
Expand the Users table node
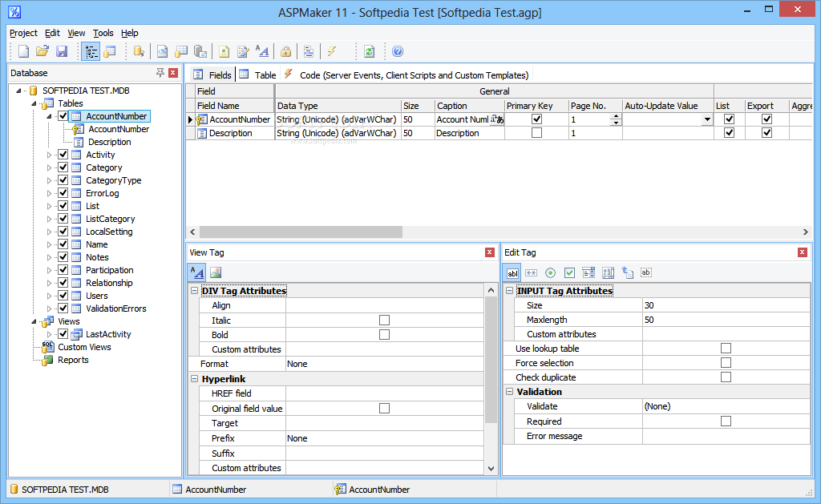[49, 296]
